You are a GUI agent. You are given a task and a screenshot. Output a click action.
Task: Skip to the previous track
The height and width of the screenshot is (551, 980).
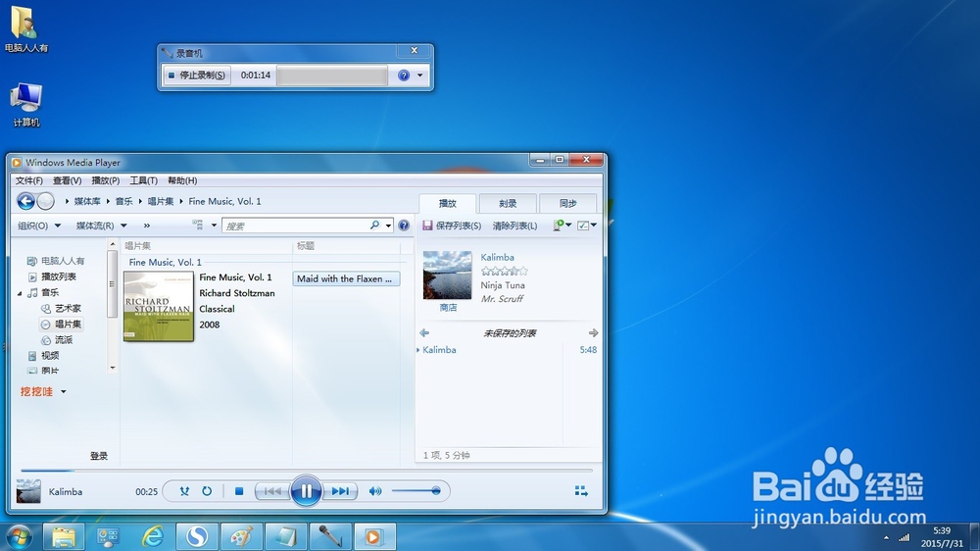pos(272,491)
